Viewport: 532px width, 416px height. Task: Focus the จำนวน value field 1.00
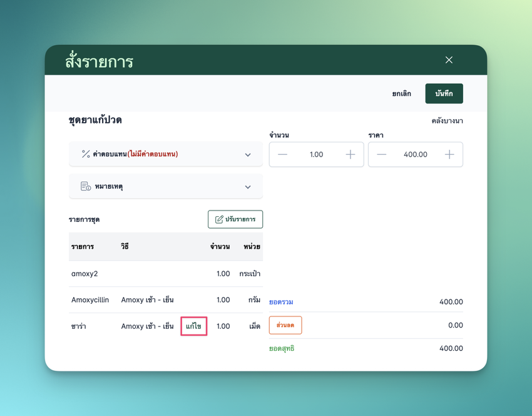pos(316,155)
